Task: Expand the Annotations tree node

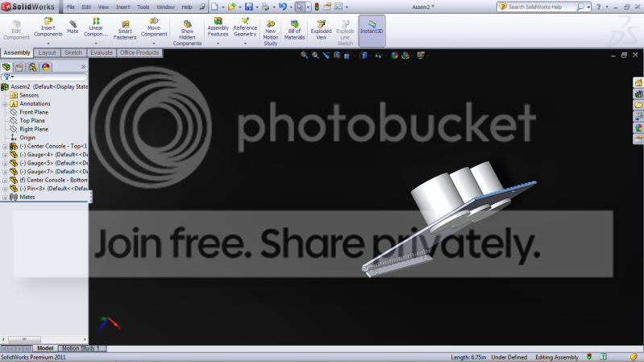Action: click(5, 104)
